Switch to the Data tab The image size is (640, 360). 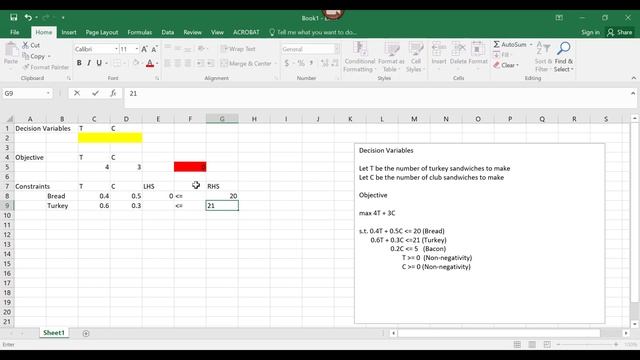click(167, 32)
